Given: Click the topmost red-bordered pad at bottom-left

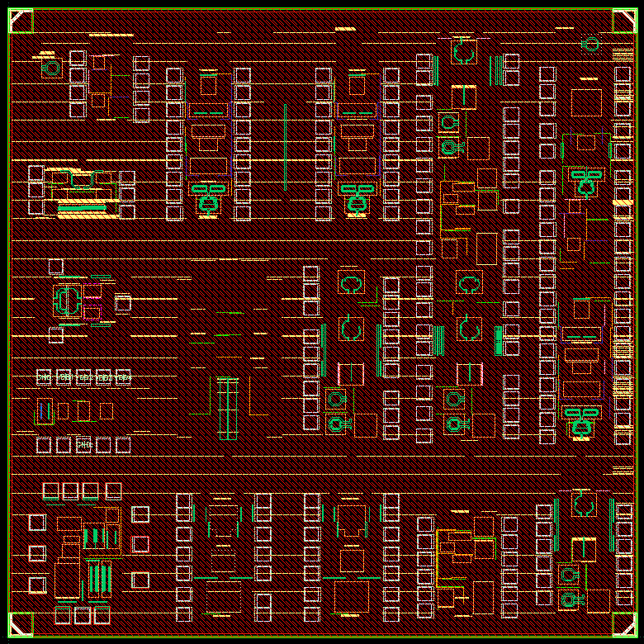Looking at the screenshot, I should point(37,522).
